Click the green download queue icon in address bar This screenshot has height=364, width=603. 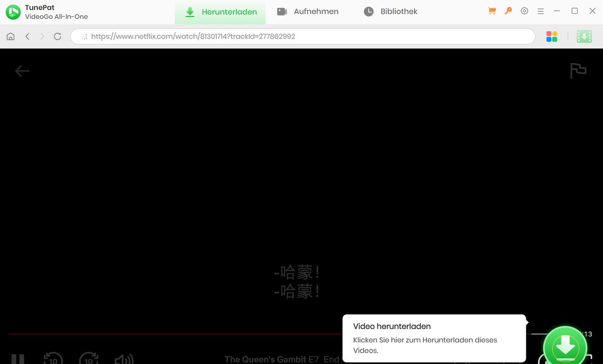tap(584, 36)
